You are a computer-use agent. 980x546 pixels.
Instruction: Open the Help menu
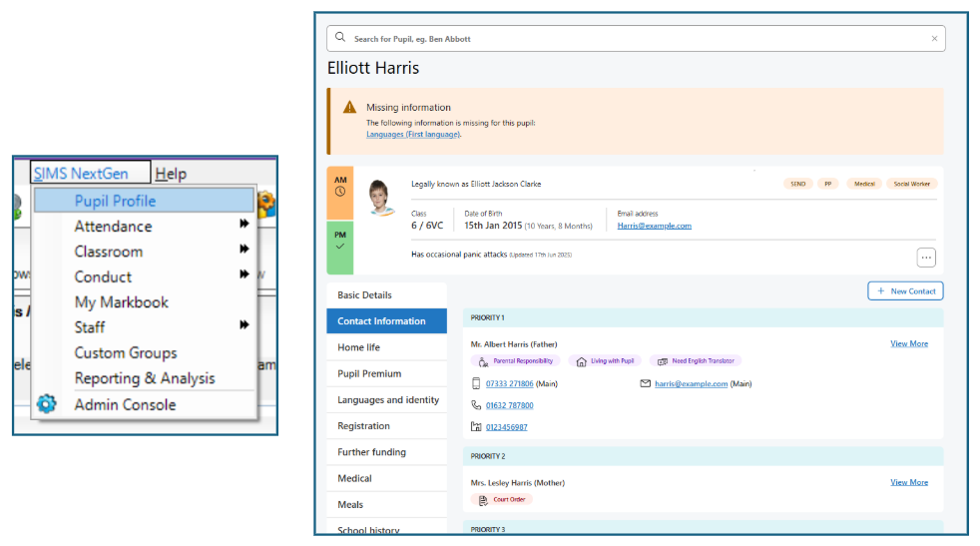[171, 174]
